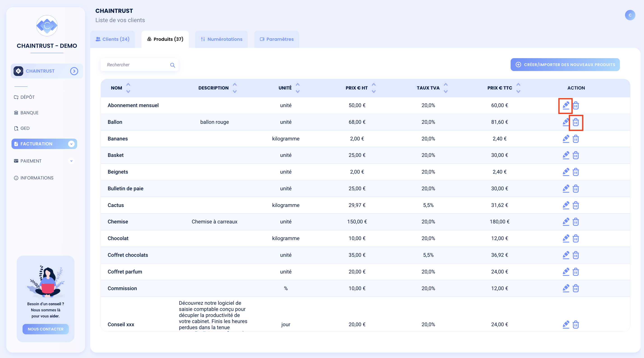The height and width of the screenshot is (358, 644).
Task: Delete the Commission product
Action: point(576,288)
